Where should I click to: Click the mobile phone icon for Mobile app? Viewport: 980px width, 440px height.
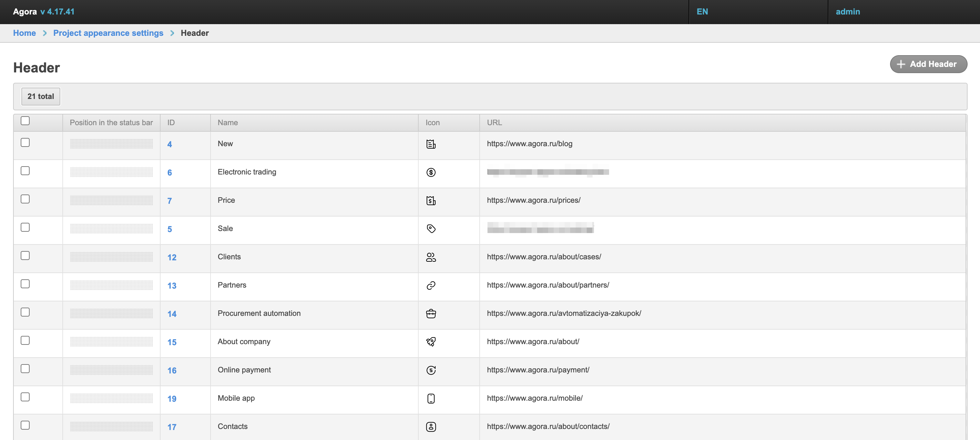point(431,399)
